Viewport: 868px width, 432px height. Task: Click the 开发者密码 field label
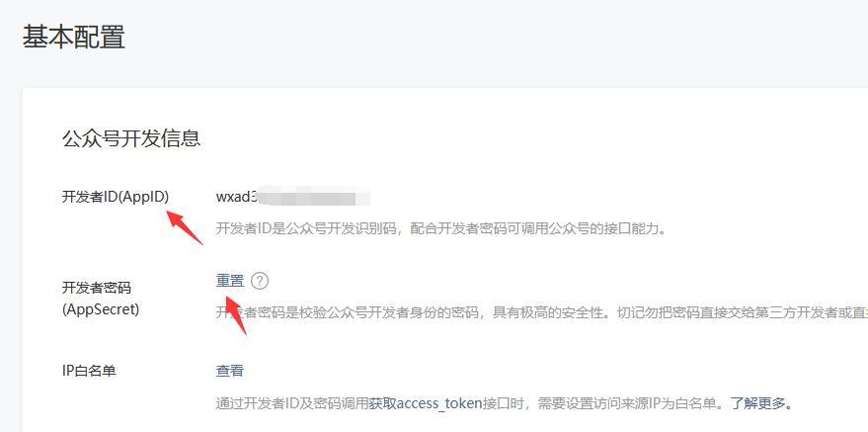(97, 288)
